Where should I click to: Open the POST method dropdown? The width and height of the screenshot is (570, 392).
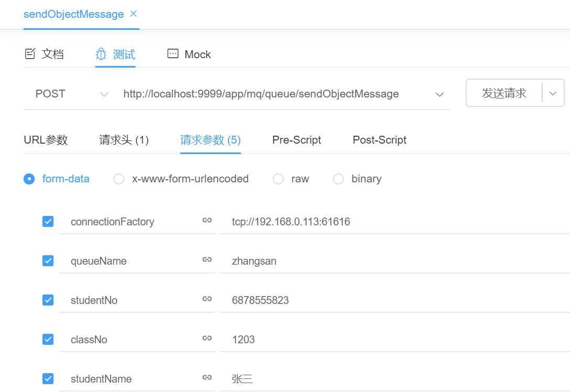(x=68, y=93)
